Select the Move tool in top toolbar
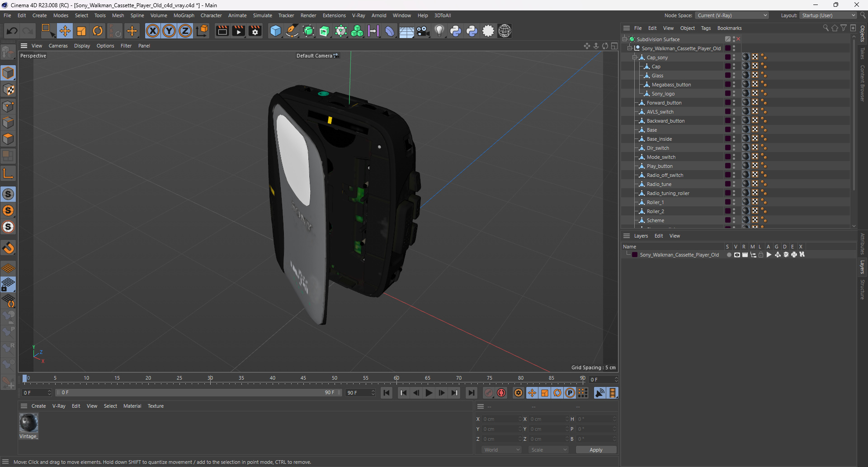The image size is (868, 467). pyautogui.click(x=65, y=31)
